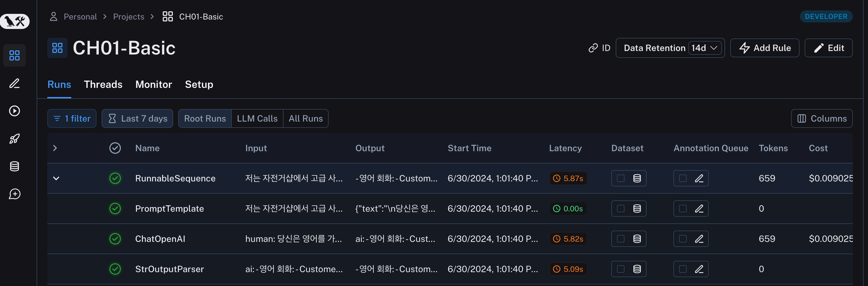Image resolution: width=868 pixels, height=286 pixels.
Task: Open the Projects grid icon in sidebar
Action: coord(15,55)
